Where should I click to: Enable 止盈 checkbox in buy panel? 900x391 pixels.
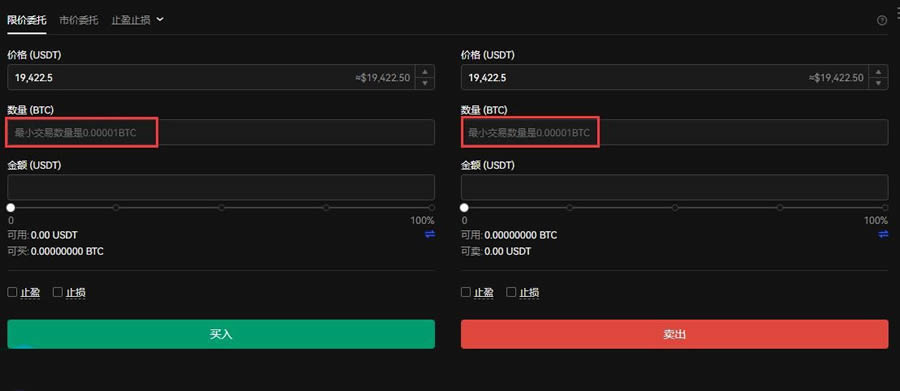[12, 292]
